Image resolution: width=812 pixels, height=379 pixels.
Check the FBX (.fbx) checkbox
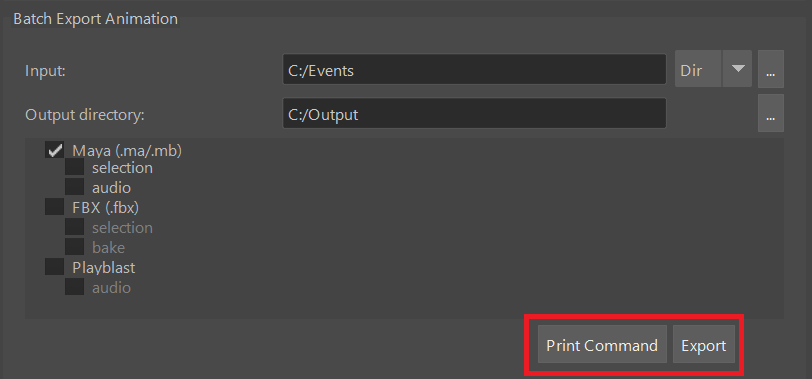pos(54,207)
